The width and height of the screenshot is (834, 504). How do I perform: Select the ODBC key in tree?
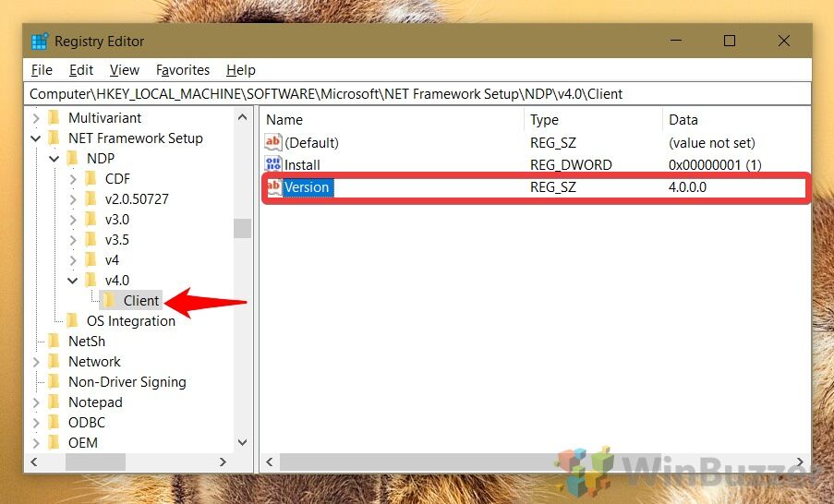[87, 423]
